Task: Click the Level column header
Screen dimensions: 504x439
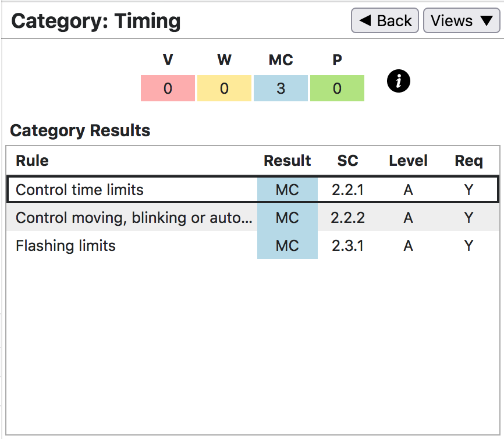Action: tap(408, 161)
